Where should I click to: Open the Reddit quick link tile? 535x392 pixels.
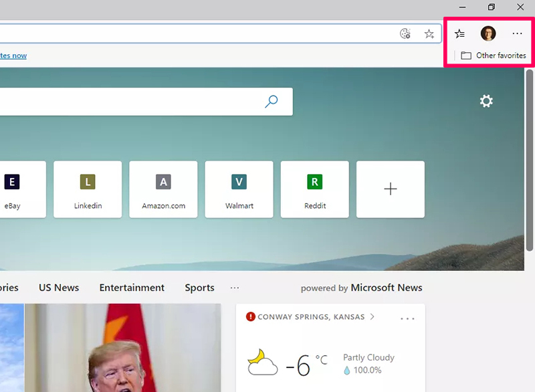(x=315, y=189)
